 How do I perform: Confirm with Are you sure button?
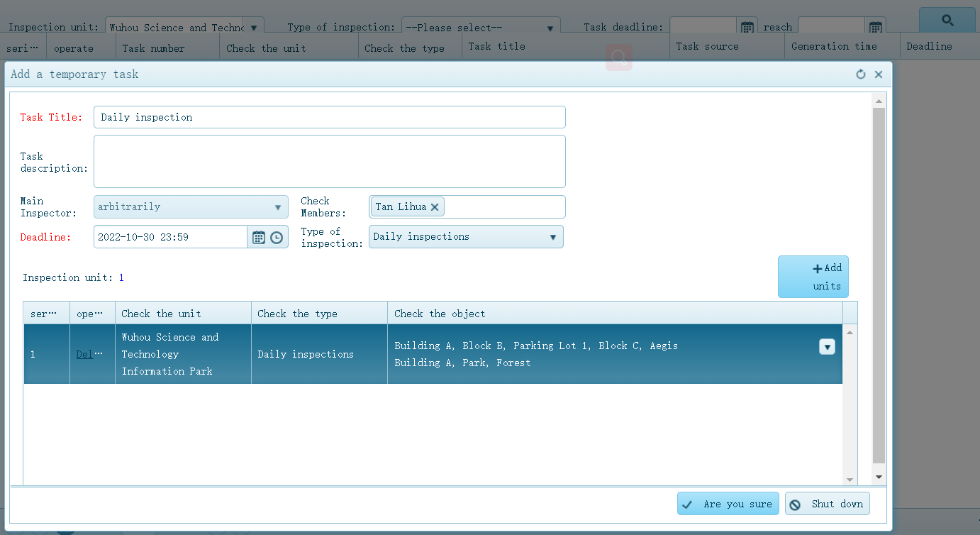point(728,504)
